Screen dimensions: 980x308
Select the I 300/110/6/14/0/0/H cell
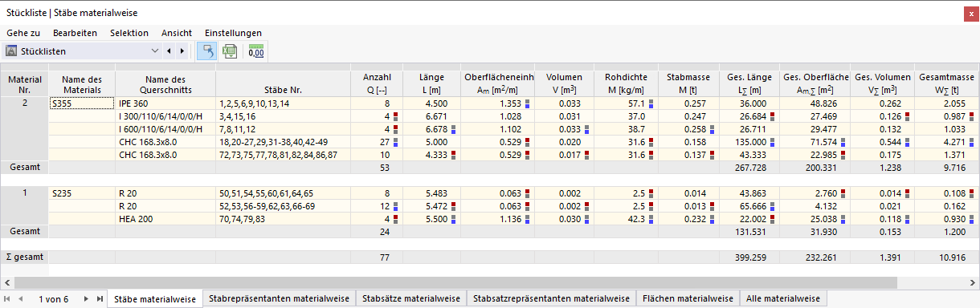click(x=165, y=116)
